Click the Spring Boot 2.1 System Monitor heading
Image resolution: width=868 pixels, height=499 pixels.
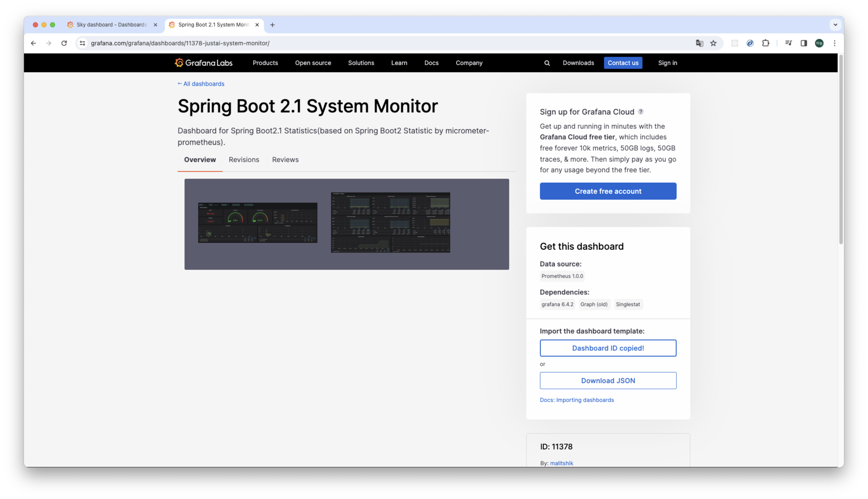point(307,106)
